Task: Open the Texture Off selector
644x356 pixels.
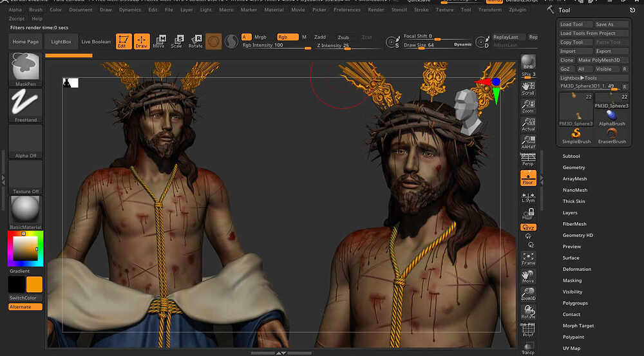Action: tap(26, 177)
